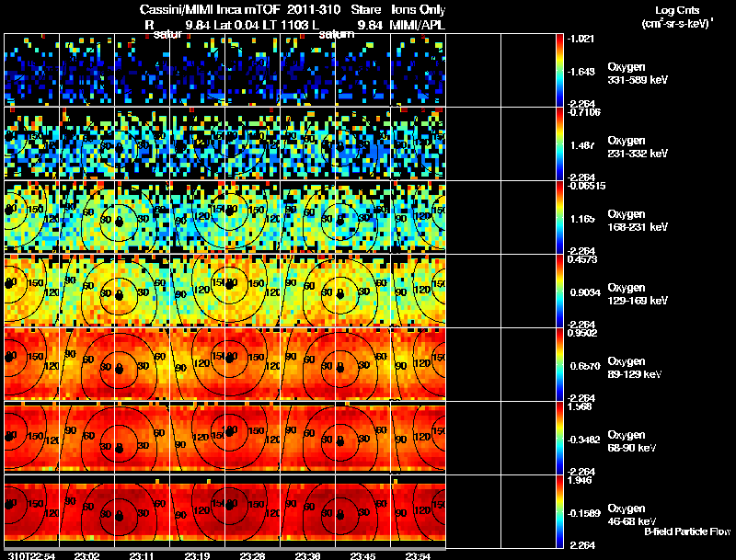Click the '1.946' colorbar value

tap(580, 480)
